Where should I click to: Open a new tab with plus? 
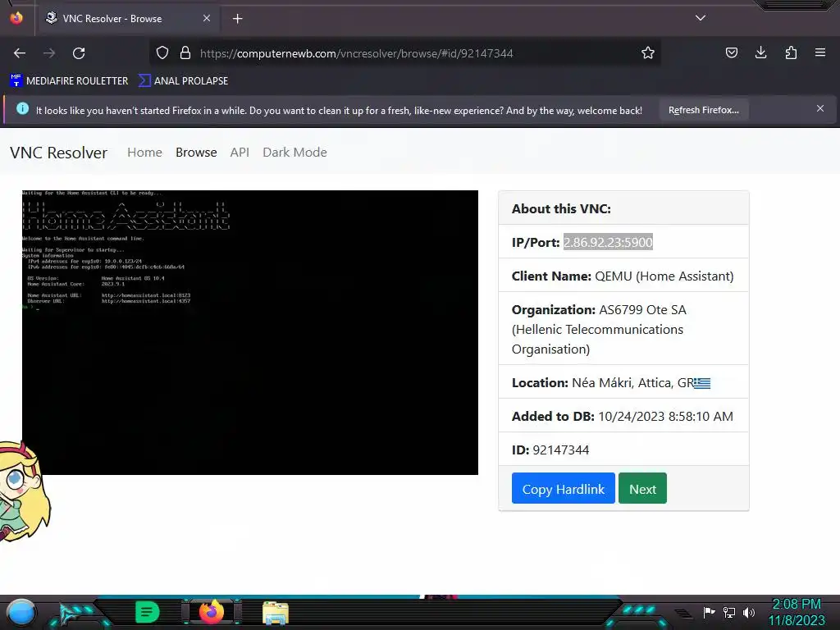(237, 19)
